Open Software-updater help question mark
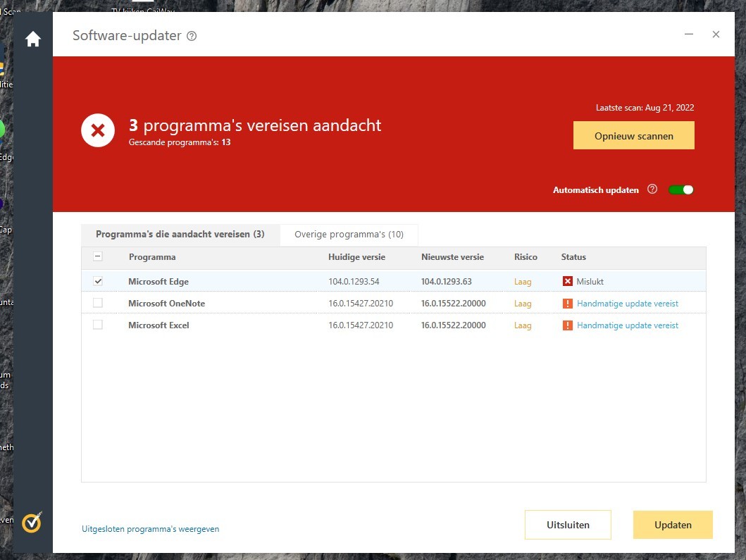This screenshot has height=560, width=746. click(x=192, y=36)
